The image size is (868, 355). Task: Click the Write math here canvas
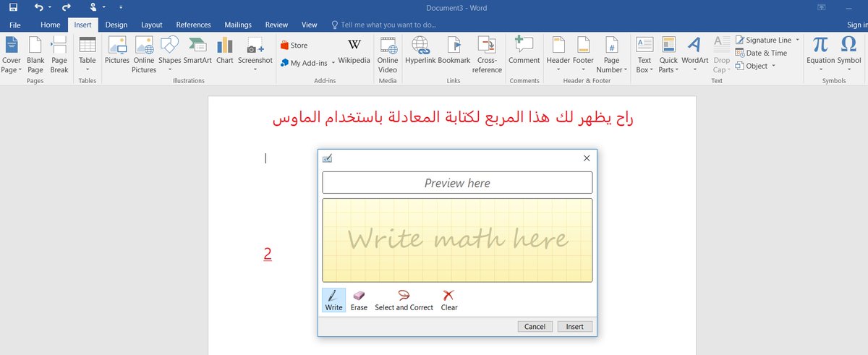[x=457, y=240]
